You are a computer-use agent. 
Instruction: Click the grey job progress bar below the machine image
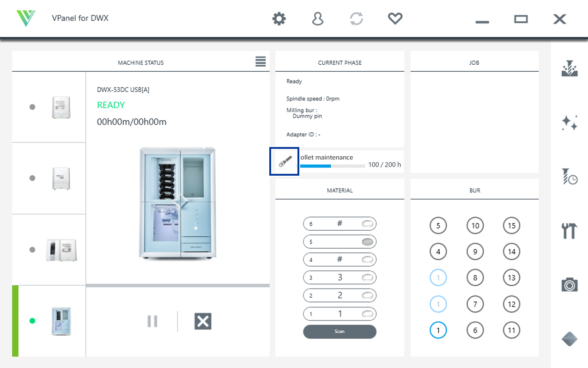[178, 285]
